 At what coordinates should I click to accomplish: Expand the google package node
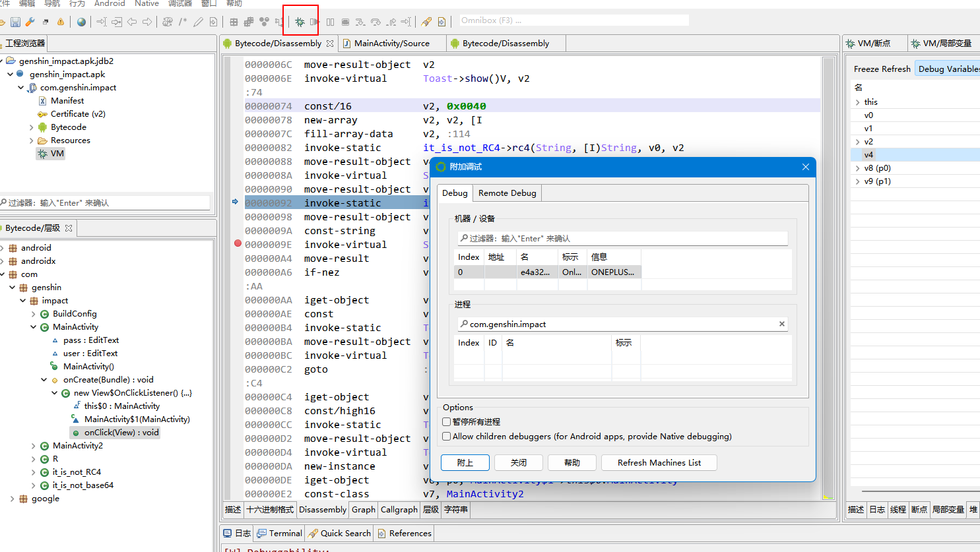(x=13, y=499)
